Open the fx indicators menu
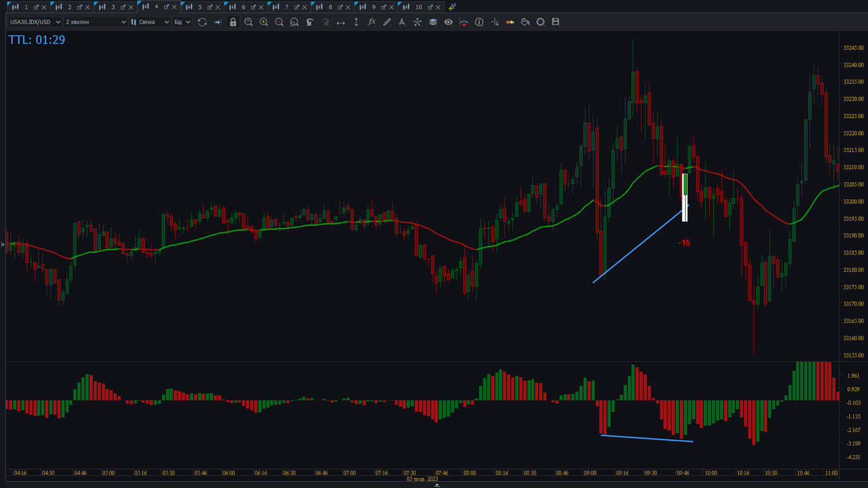This screenshot has width=868, height=488. pos(371,22)
